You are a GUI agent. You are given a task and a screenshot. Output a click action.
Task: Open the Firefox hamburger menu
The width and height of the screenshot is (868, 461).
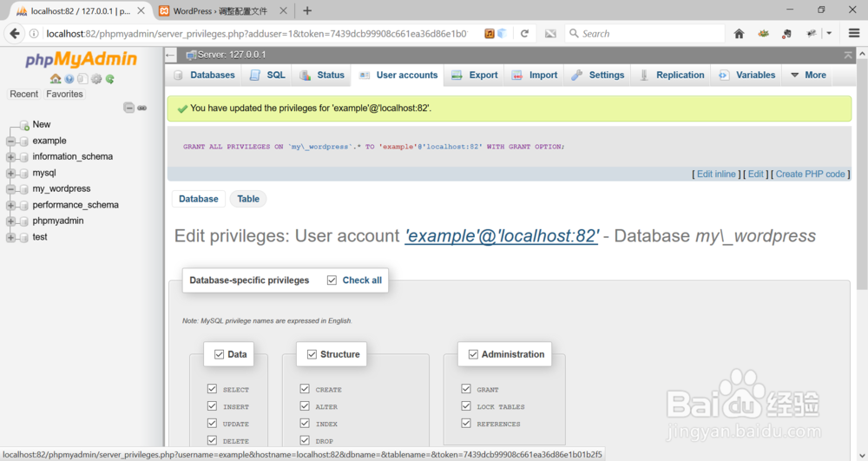(x=853, y=34)
